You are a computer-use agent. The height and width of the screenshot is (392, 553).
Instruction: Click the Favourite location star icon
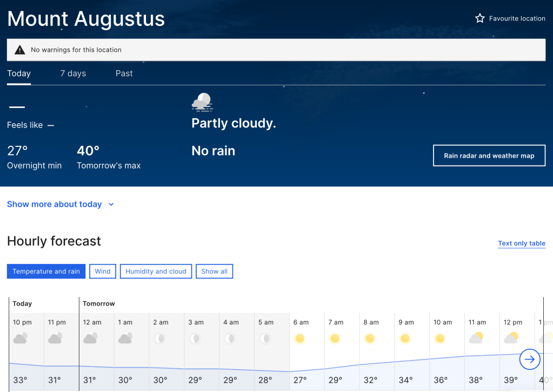(x=479, y=18)
